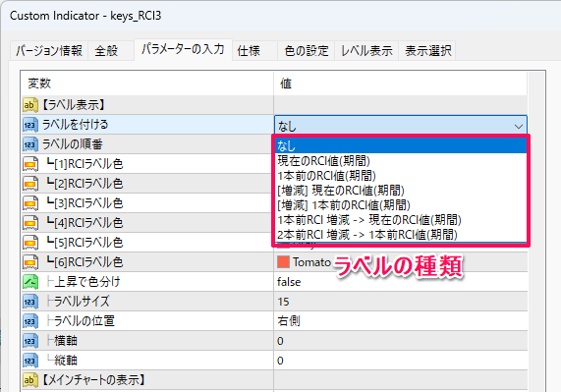Choose なし in the dropdown list
This screenshot has width=561, height=392.
click(400, 145)
